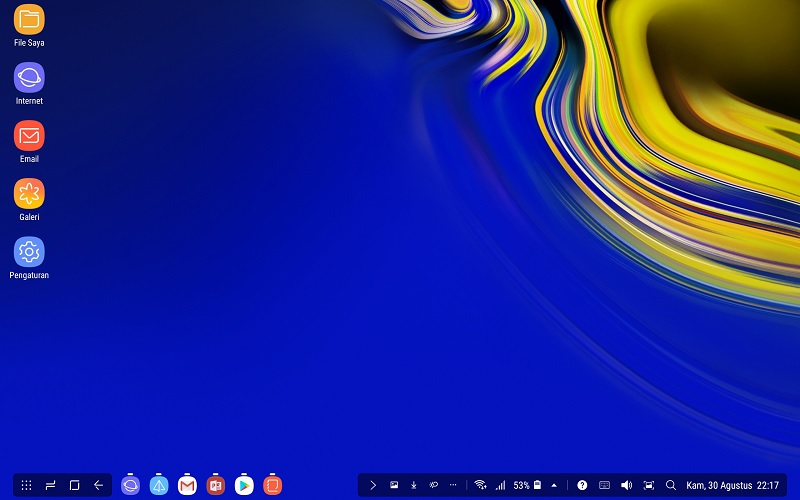The image size is (800, 500).
Task: Toggle the Wi-Fi status icon
Action: pos(480,485)
